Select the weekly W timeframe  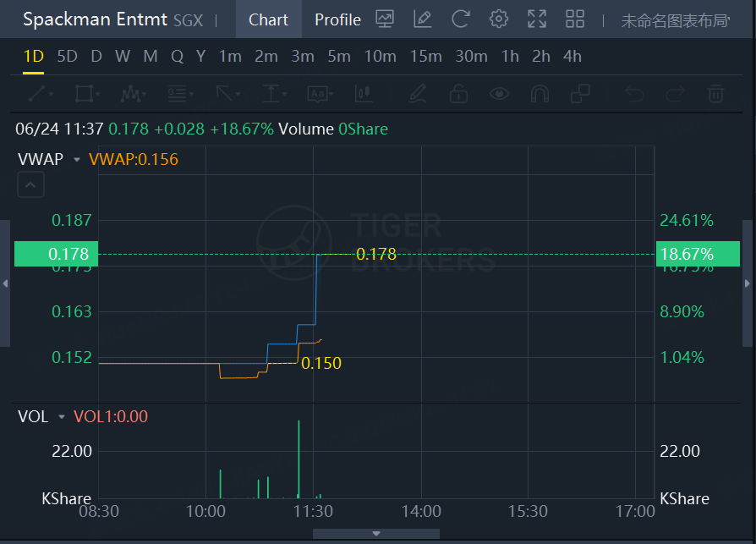(x=123, y=57)
